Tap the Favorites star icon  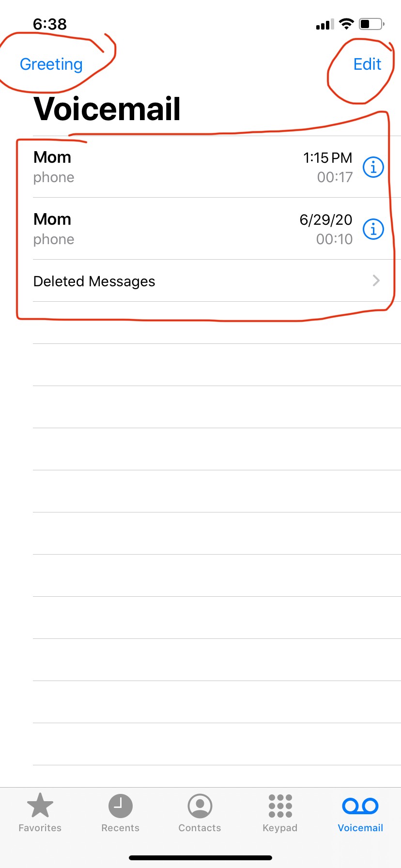[40, 805]
